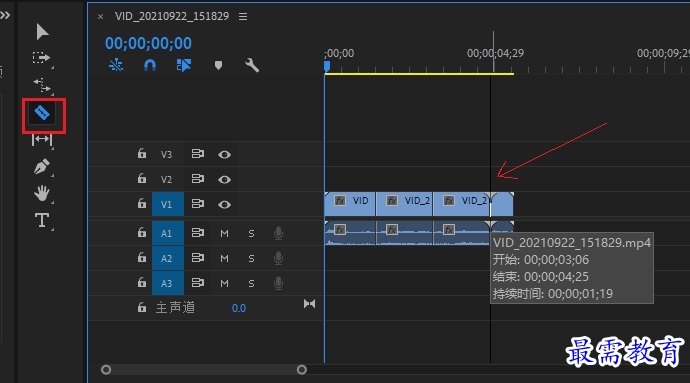Target the V3 track header

(x=166, y=155)
